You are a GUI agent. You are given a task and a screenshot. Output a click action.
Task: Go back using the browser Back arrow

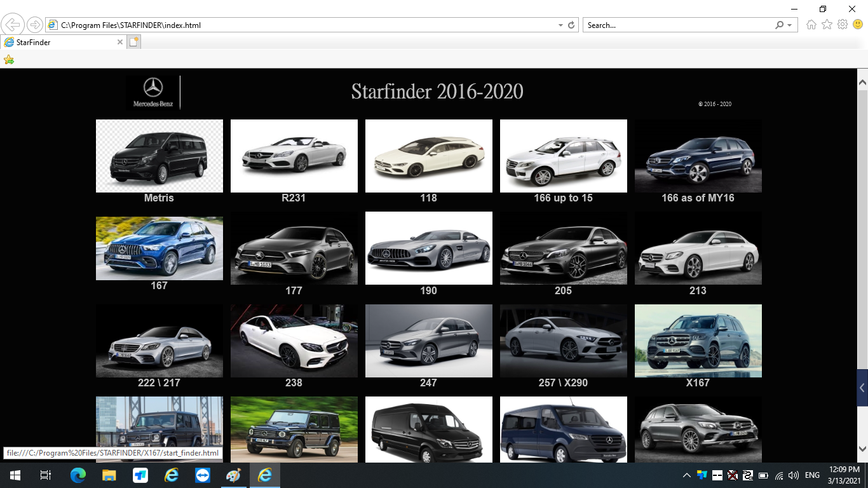(x=13, y=25)
